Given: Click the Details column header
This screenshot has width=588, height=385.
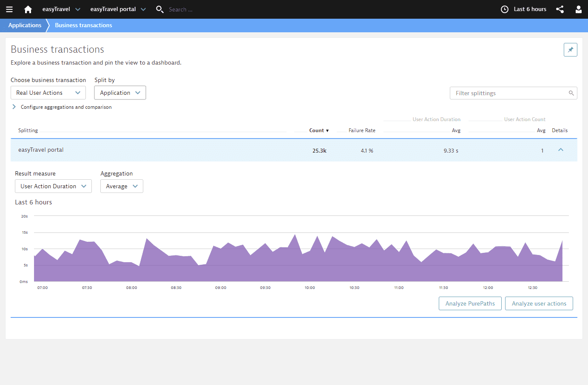Looking at the screenshot, I should pyautogui.click(x=560, y=130).
